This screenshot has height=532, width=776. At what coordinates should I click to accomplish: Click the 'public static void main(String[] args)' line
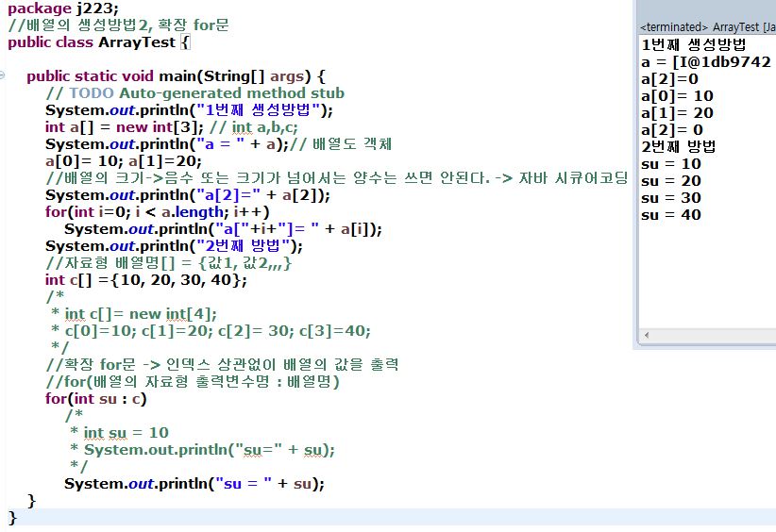pos(177,76)
